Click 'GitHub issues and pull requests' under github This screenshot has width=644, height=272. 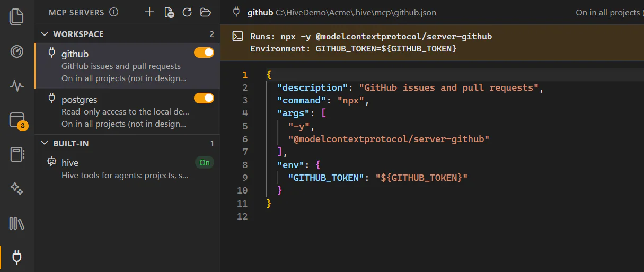121,66
